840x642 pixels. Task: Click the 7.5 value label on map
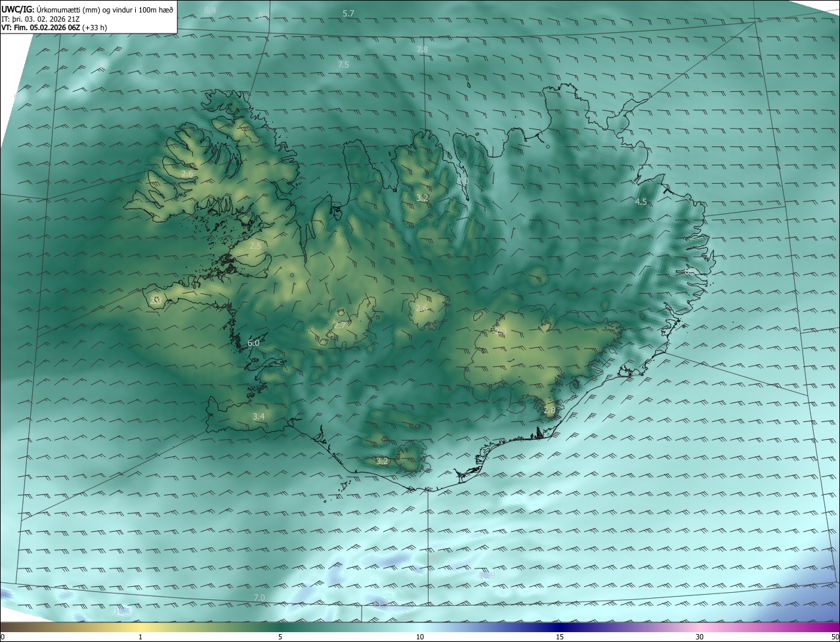click(x=343, y=64)
